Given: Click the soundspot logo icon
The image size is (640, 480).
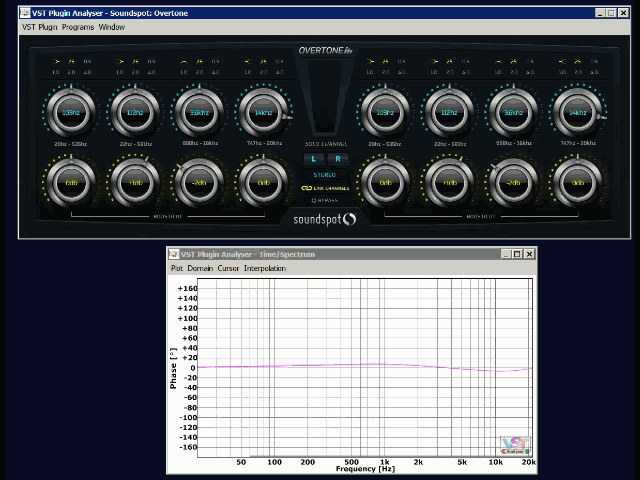Looking at the screenshot, I should pos(349,220).
